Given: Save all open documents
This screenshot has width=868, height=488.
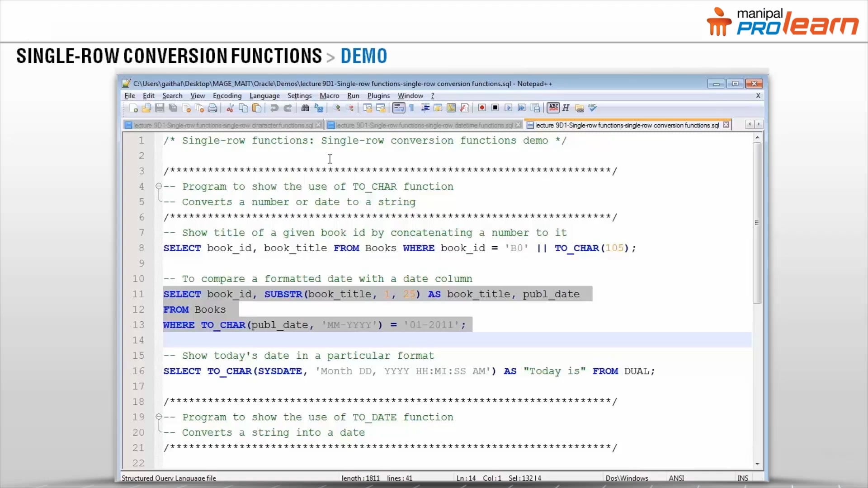Looking at the screenshot, I should pos(172,108).
